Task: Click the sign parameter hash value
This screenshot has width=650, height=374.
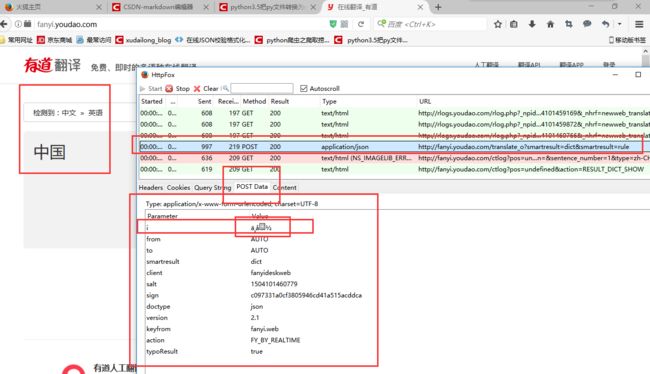Action: 306,295
